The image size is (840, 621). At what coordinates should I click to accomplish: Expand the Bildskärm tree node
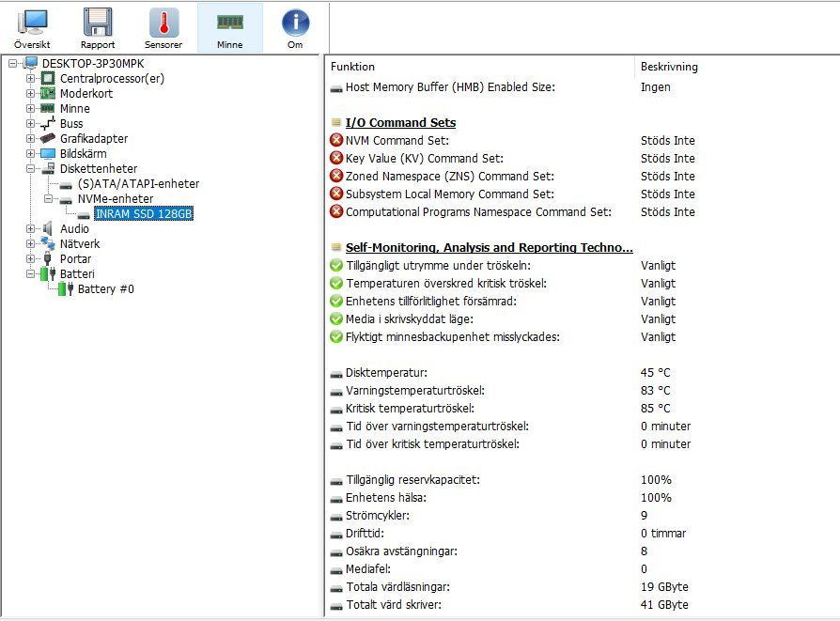[x=30, y=154]
